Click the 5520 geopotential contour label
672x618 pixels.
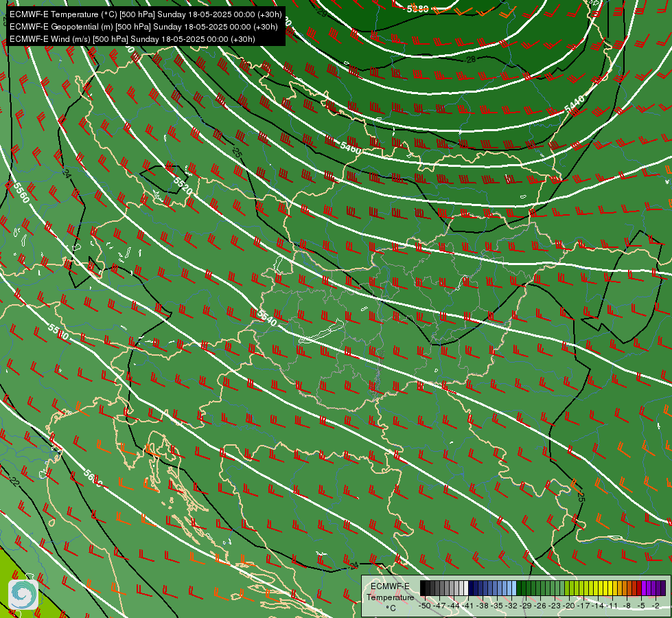click(x=183, y=185)
